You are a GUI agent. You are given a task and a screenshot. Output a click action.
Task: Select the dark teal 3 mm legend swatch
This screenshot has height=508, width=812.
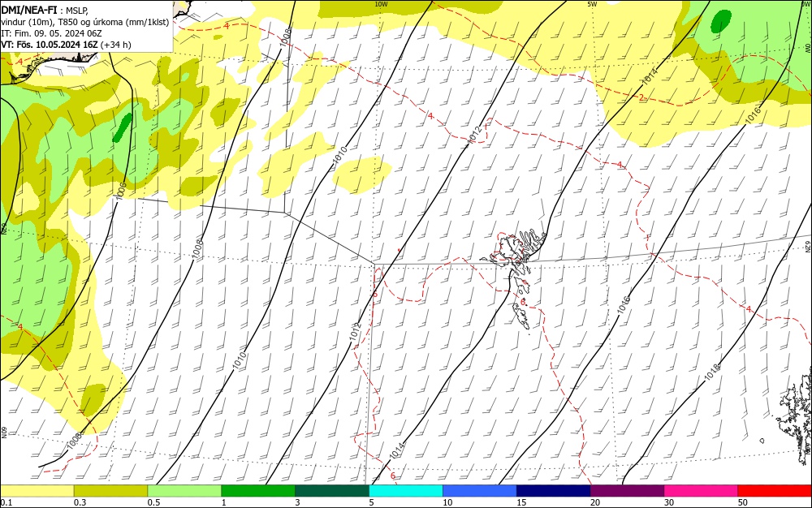click(332, 491)
